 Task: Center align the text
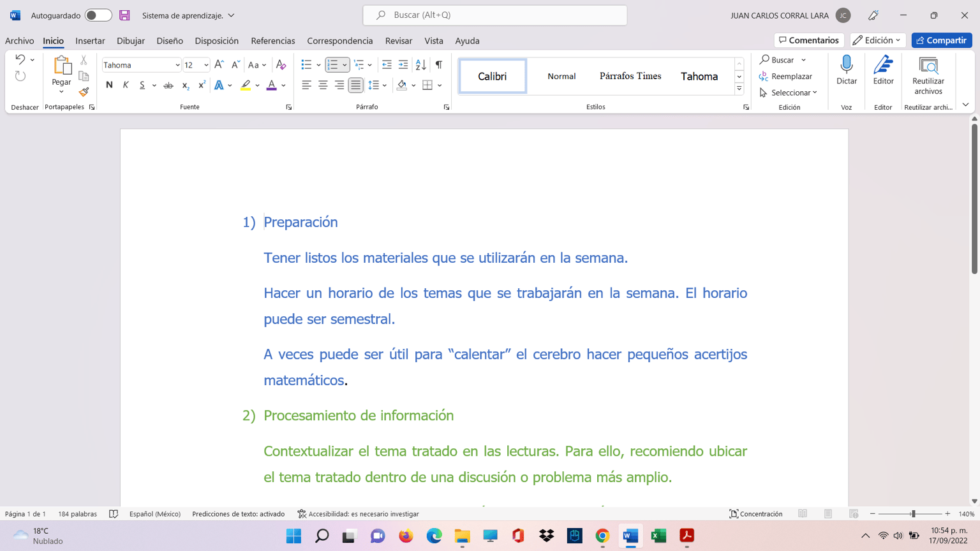(323, 85)
